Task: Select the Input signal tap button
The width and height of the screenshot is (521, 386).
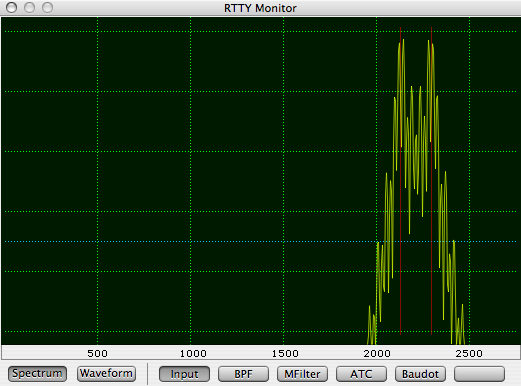Action: point(184,374)
